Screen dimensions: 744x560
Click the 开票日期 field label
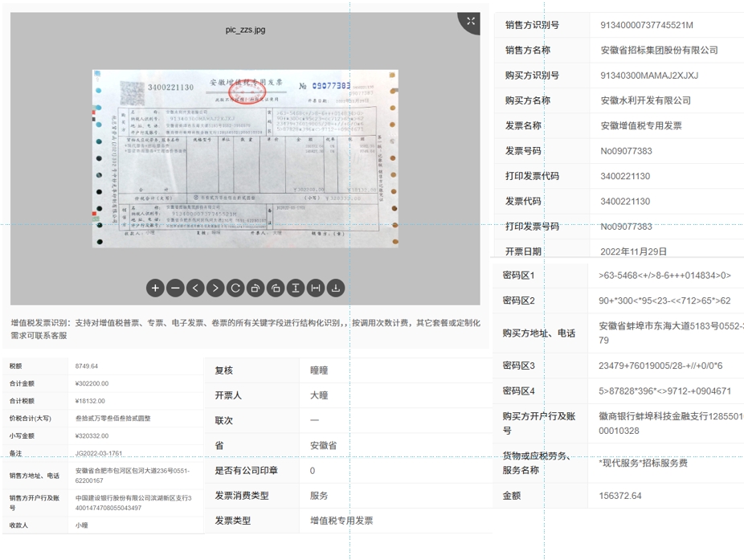click(523, 251)
